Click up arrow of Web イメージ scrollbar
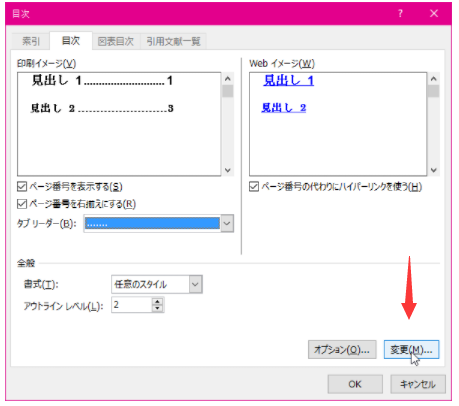Image resolution: width=459 pixels, height=406 pixels. 434,79
